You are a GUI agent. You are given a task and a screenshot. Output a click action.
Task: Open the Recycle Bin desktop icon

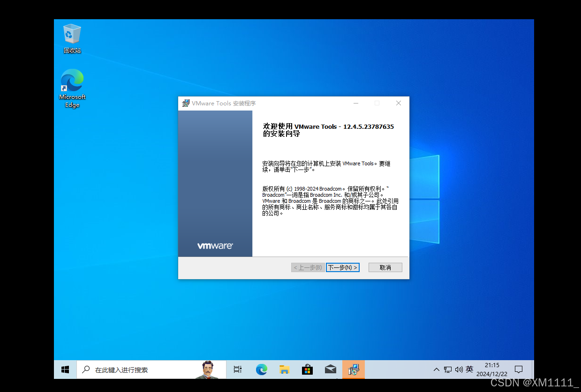72,38
